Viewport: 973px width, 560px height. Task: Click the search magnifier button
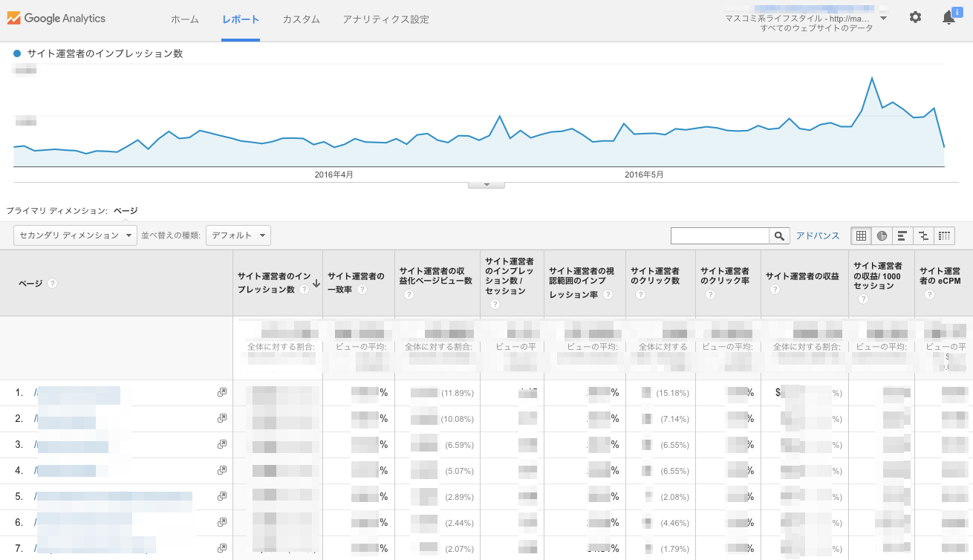click(x=779, y=235)
